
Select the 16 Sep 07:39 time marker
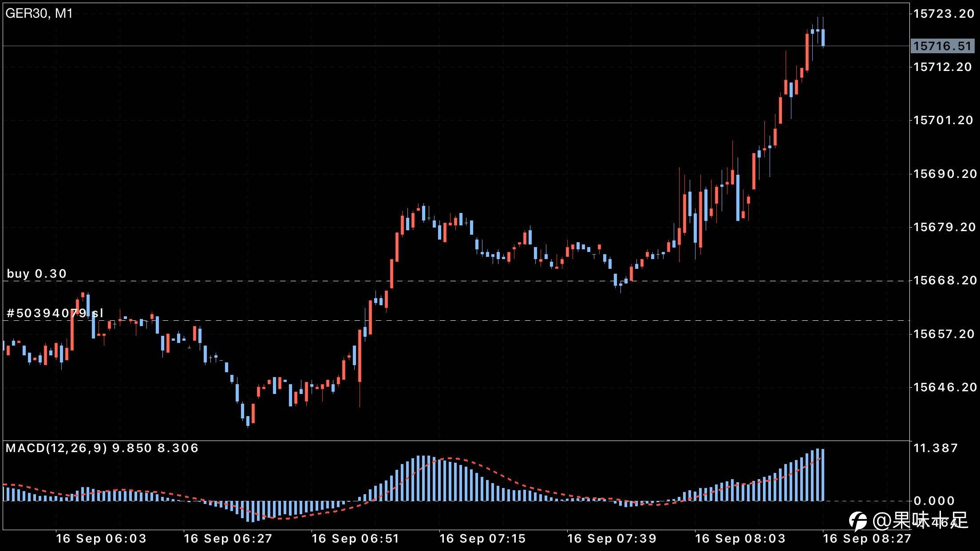[x=612, y=539]
